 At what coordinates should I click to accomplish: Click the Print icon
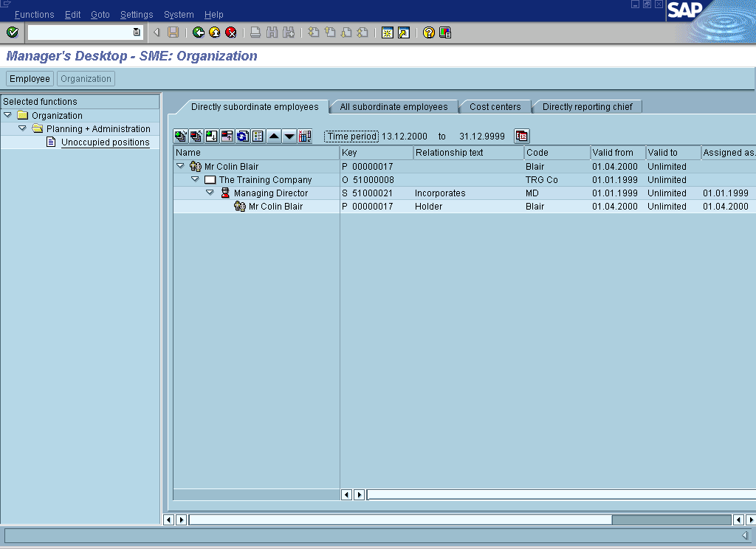(x=255, y=32)
